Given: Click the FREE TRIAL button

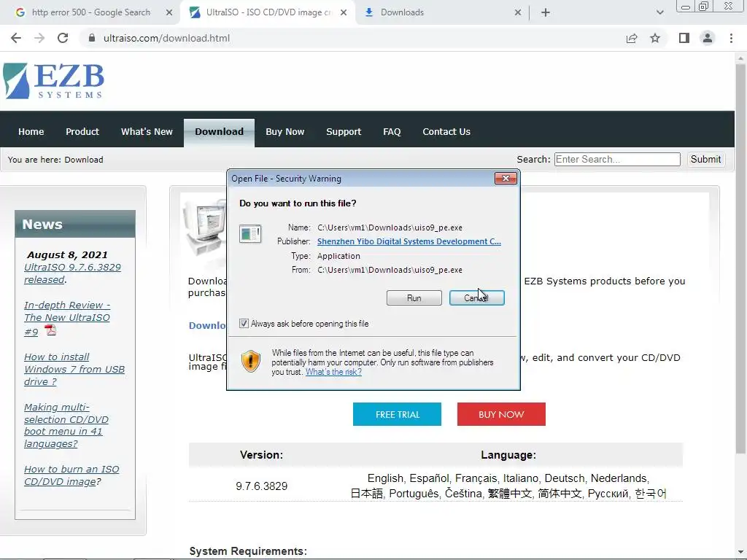Looking at the screenshot, I should [397, 414].
